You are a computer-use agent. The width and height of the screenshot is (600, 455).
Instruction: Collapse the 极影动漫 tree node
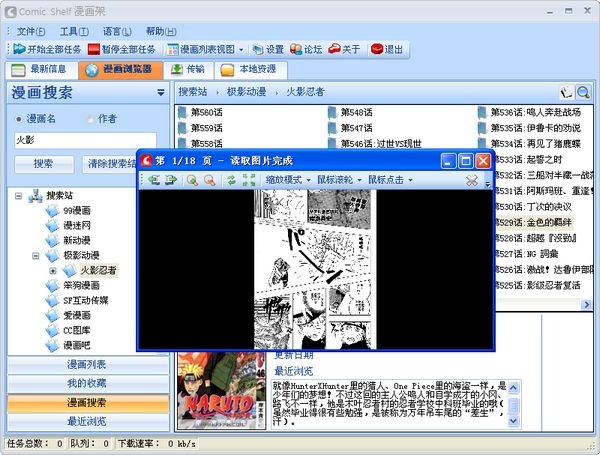(x=36, y=256)
